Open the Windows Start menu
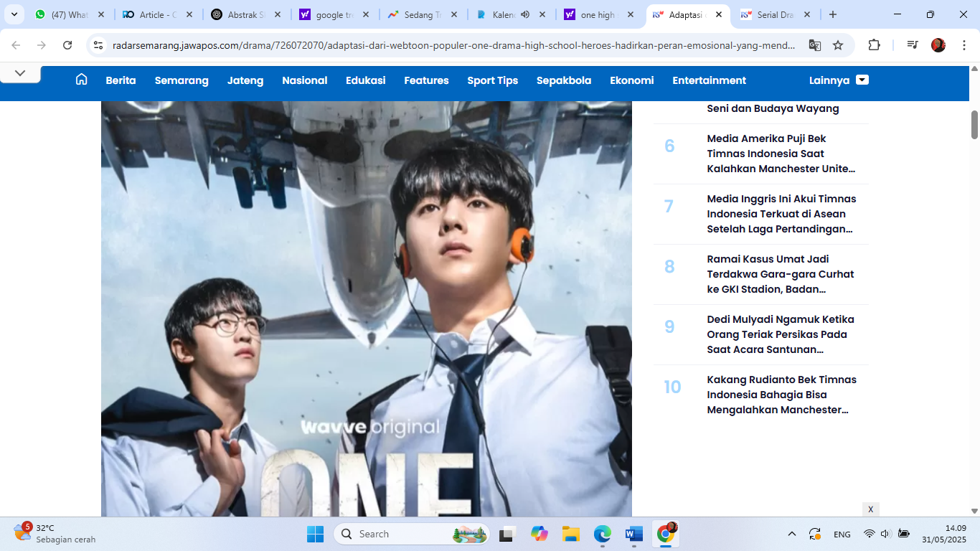Image resolution: width=980 pixels, height=551 pixels. coord(315,534)
